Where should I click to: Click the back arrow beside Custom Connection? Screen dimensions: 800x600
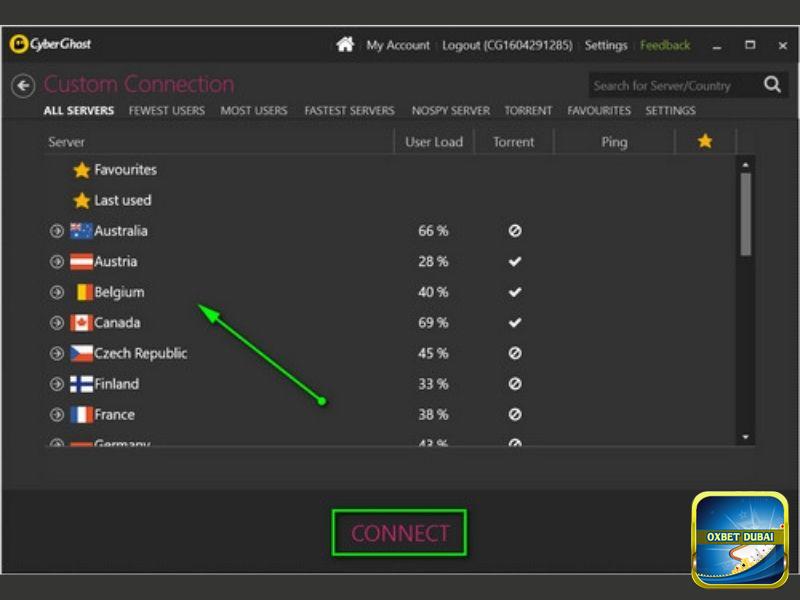[x=22, y=86]
